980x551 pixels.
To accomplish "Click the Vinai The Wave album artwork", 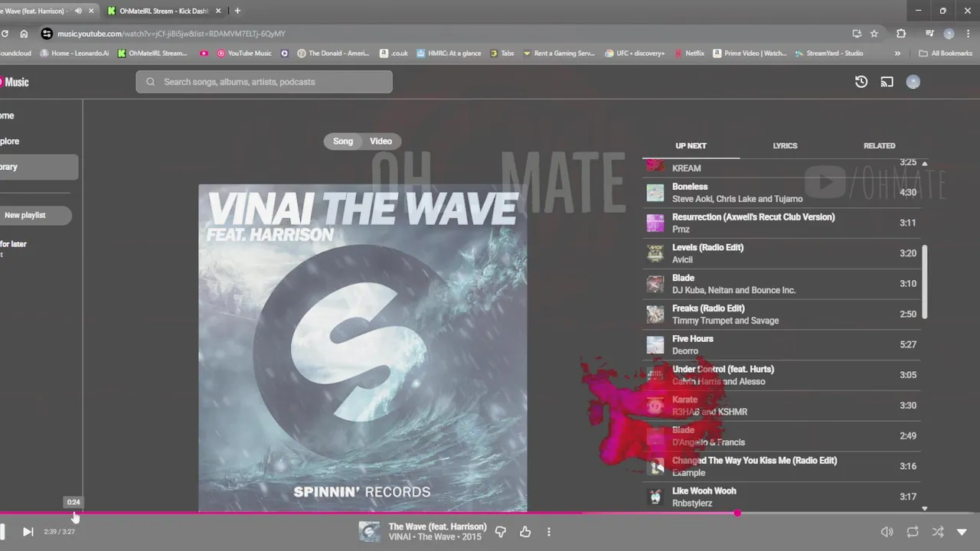I will [362, 347].
